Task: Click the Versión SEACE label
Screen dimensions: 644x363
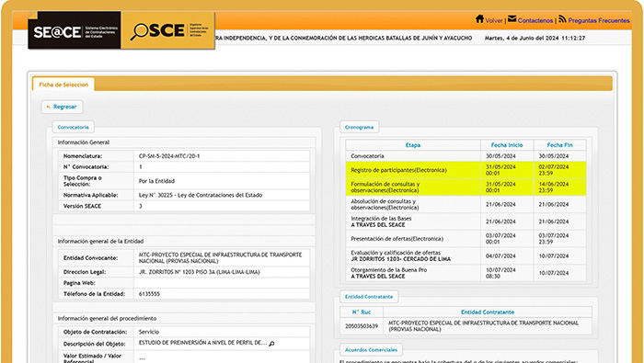Action: [82, 207]
